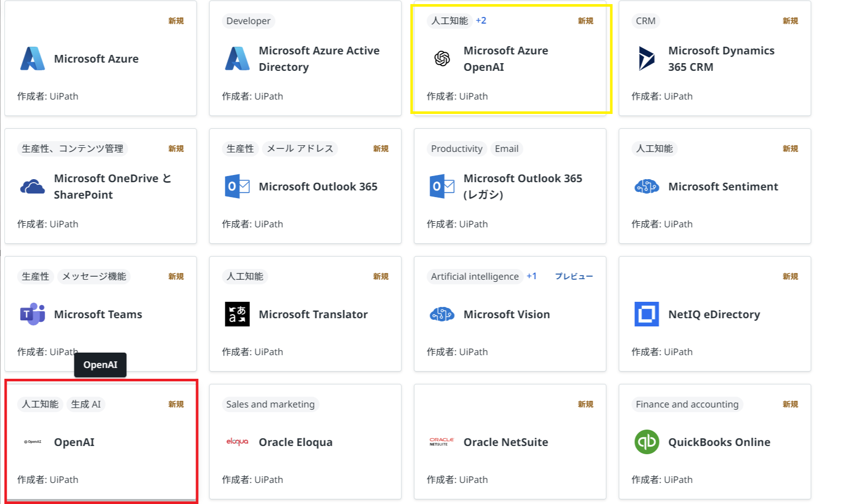852x504 pixels.
Task: Open the Dynamics 365 CRM logo icon
Action: coord(647,59)
